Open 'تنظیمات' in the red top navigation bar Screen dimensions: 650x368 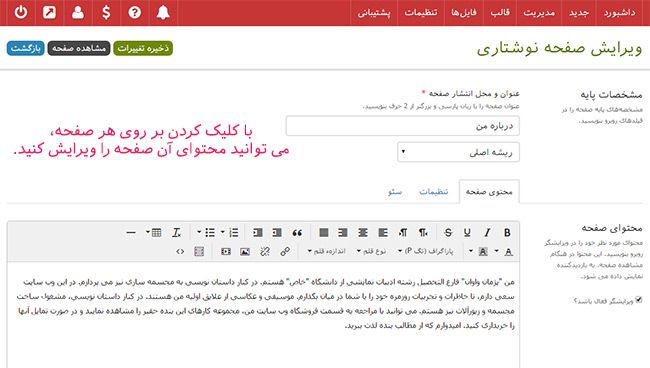click(421, 13)
